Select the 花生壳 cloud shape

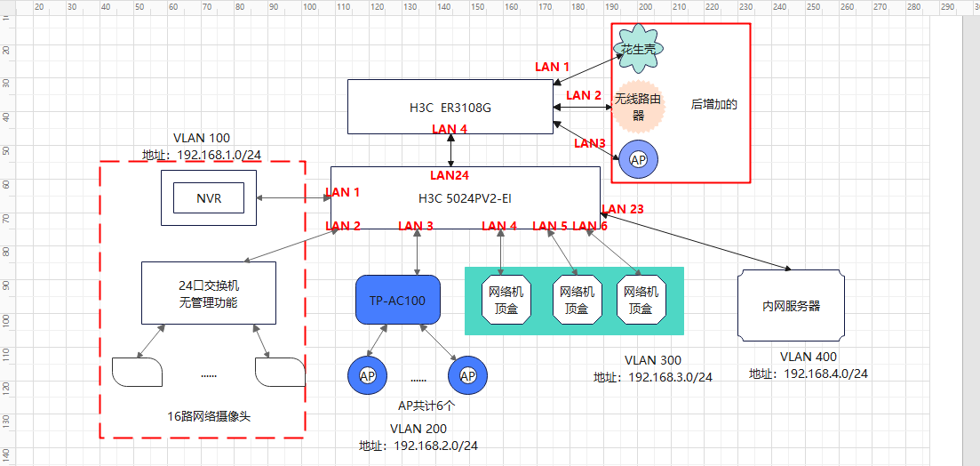pos(638,48)
